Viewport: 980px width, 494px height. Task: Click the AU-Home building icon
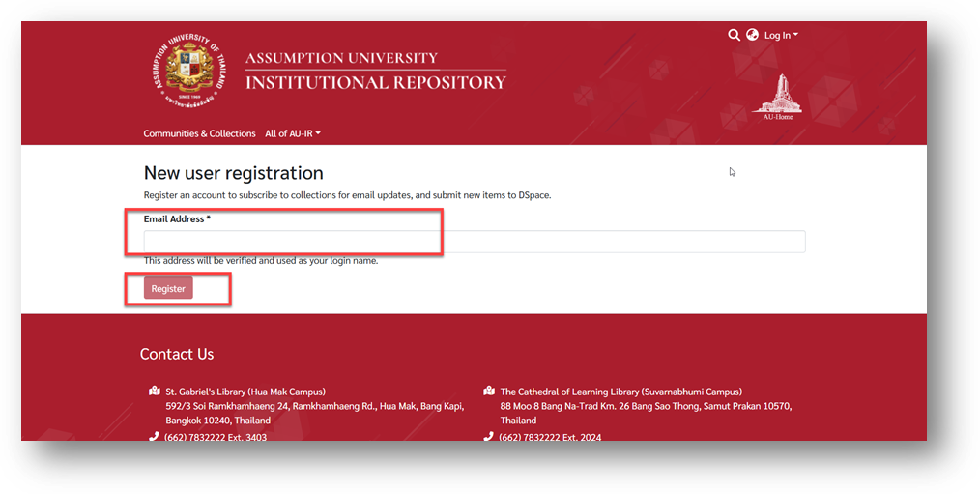click(x=777, y=97)
